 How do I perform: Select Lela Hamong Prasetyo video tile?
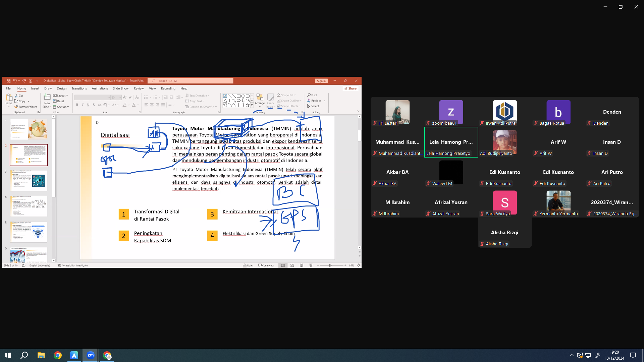pyautogui.click(x=451, y=142)
